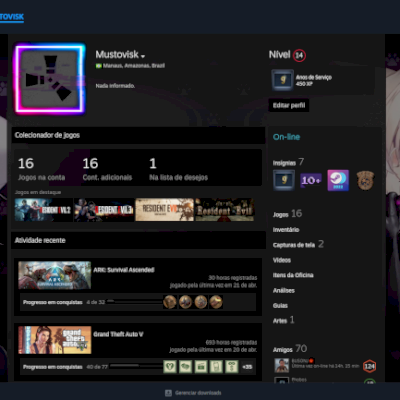Click the level 14 badge circle
Viewport: 400px width, 400px height.
click(299, 55)
